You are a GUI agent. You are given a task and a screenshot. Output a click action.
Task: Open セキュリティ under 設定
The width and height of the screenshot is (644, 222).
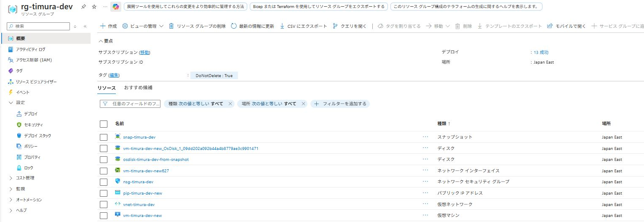pyautogui.click(x=33, y=125)
